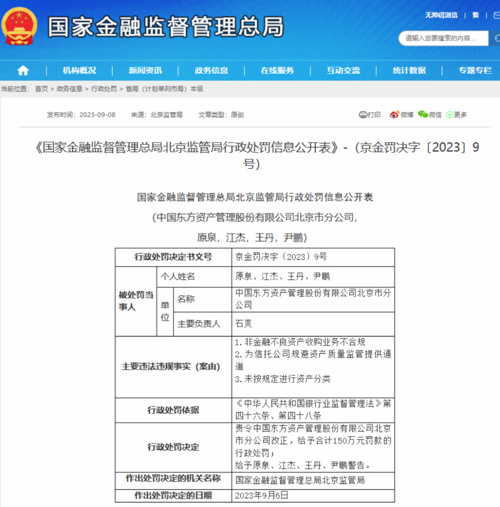
Task: Click the 作出处罚决定的日期 header cell
Action: (x=173, y=496)
